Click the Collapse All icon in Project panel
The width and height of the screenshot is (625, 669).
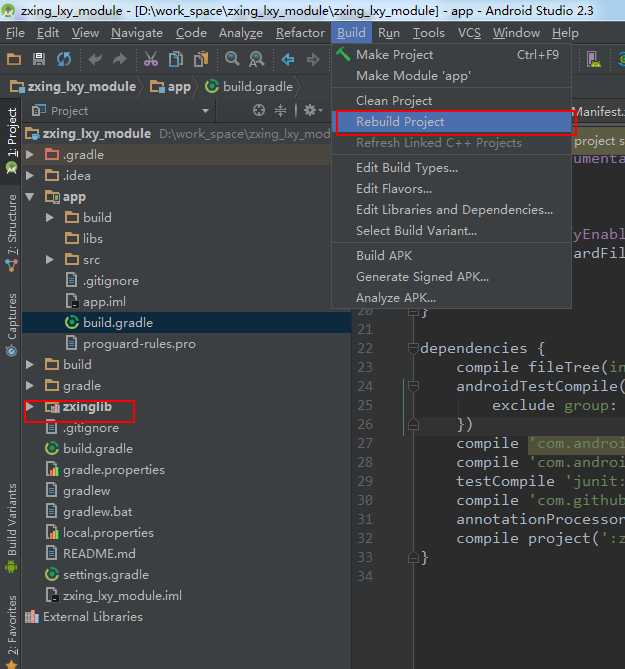[280, 111]
